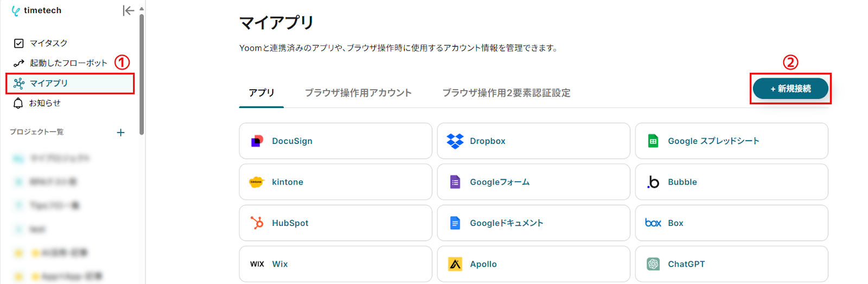Screen dimensions: 868x284
Task: Open お知らせ notifications
Action: tap(44, 103)
